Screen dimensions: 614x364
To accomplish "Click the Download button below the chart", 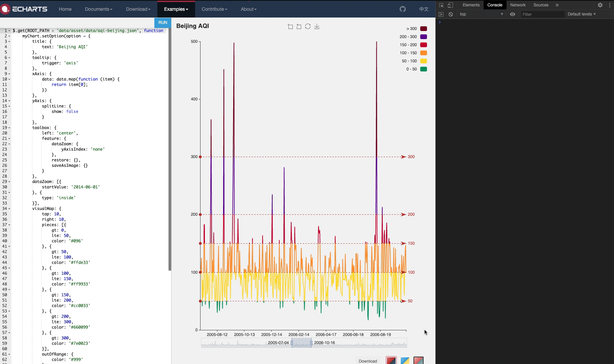I will click(368, 361).
